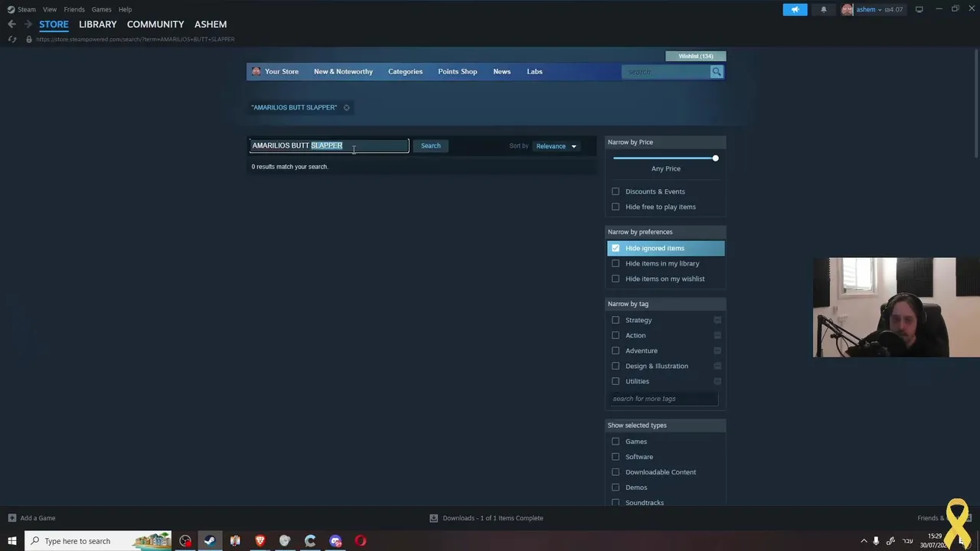This screenshot has height=551, width=980.
Task: Check Hide items in my library
Action: tap(616, 263)
